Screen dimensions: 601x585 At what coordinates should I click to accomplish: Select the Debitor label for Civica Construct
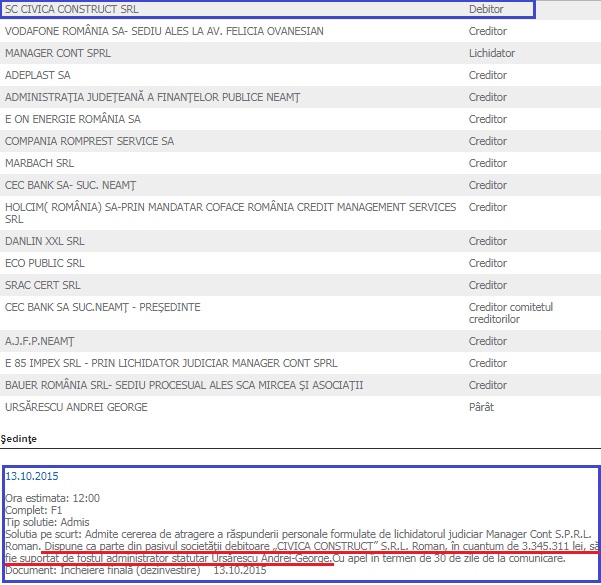click(488, 9)
